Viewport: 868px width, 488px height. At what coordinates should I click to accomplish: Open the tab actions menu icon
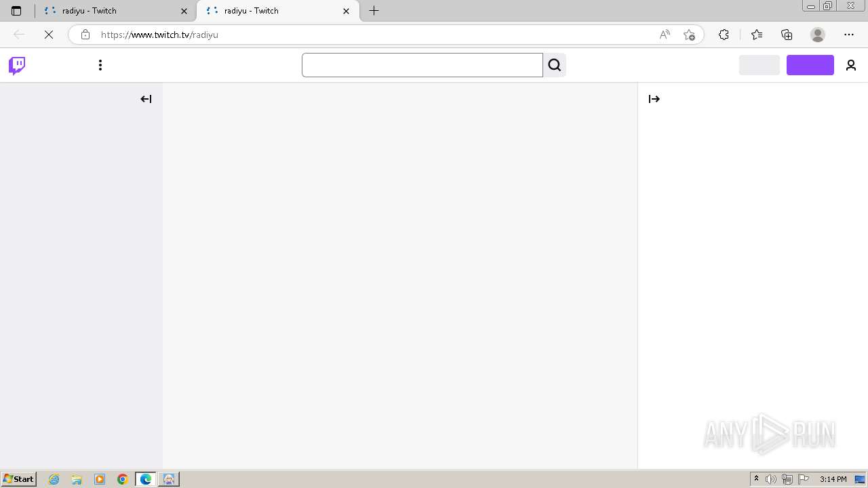(16, 11)
